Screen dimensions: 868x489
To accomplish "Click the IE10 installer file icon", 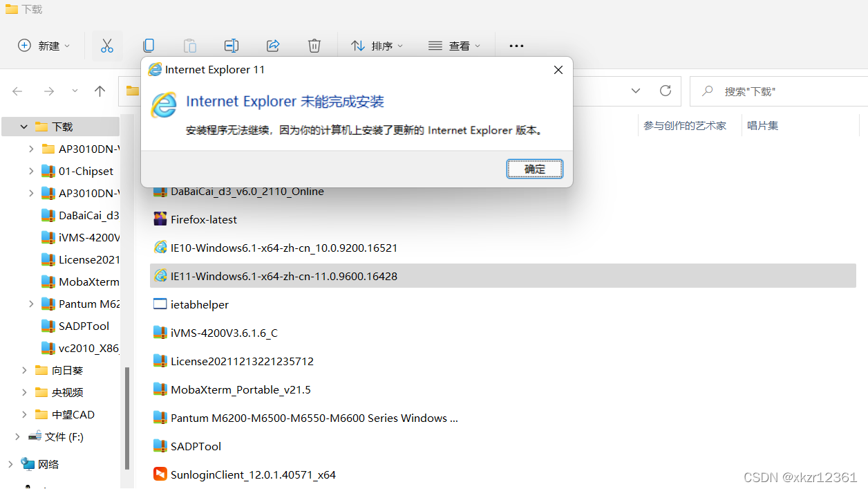I will (x=160, y=248).
